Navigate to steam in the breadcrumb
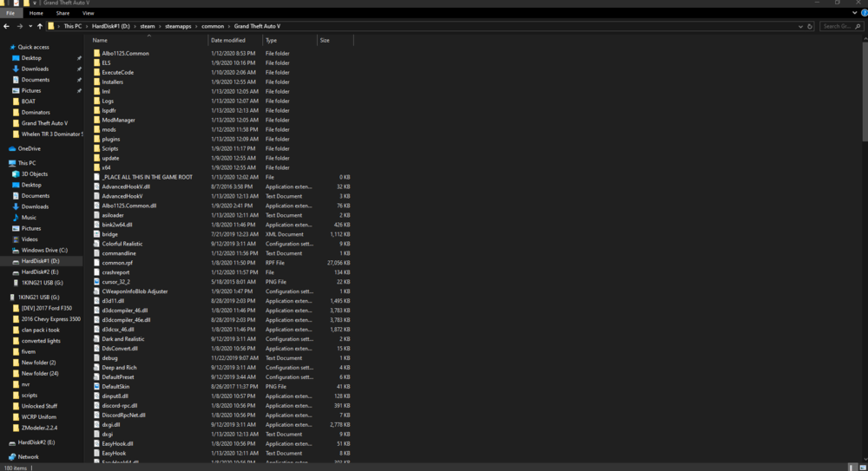The width and height of the screenshot is (868, 471). 148,26
